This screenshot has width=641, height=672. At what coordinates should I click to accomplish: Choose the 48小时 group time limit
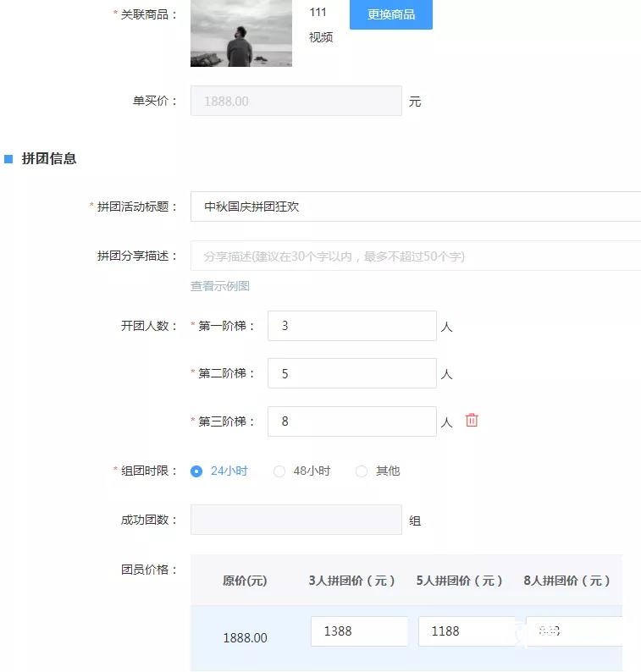click(279, 471)
